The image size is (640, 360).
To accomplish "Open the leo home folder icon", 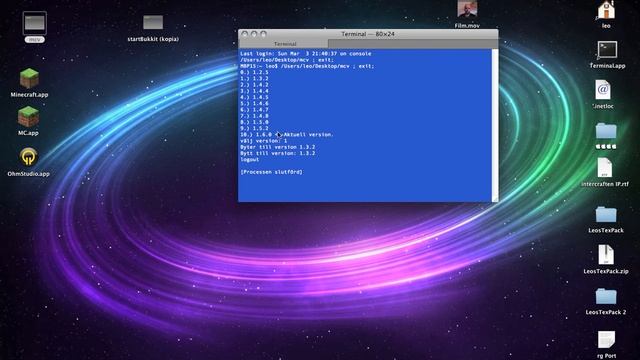I will coord(606,10).
